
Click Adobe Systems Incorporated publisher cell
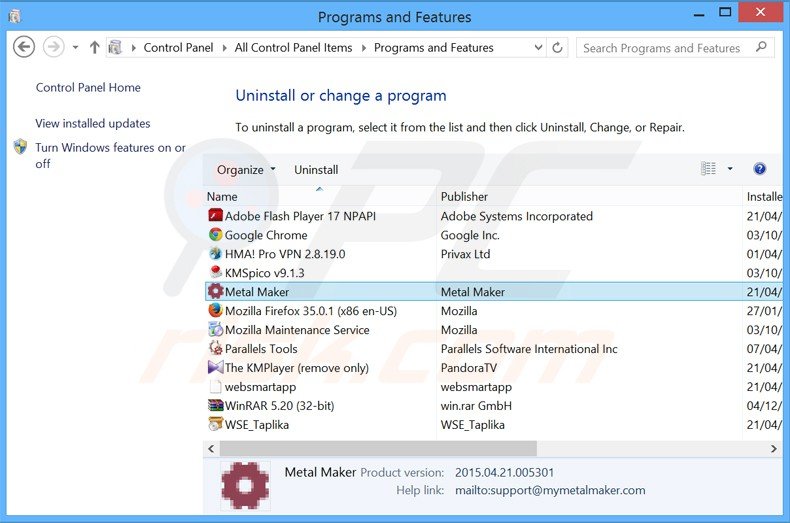point(517,216)
